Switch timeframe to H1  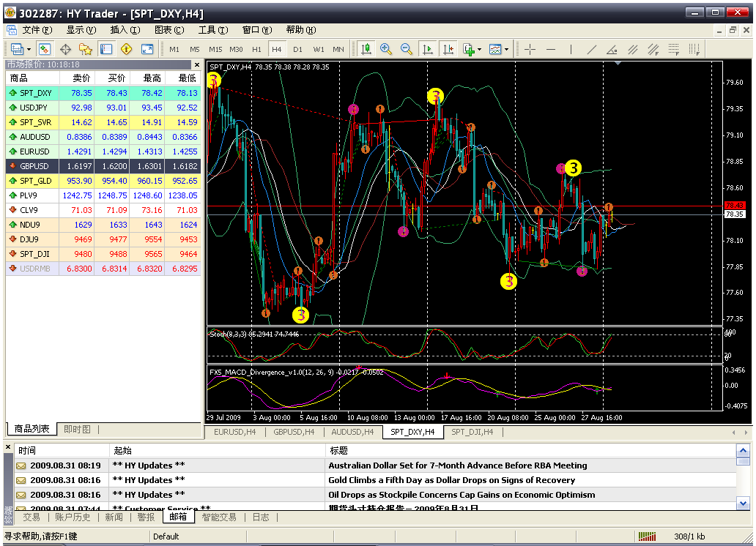click(x=256, y=49)
